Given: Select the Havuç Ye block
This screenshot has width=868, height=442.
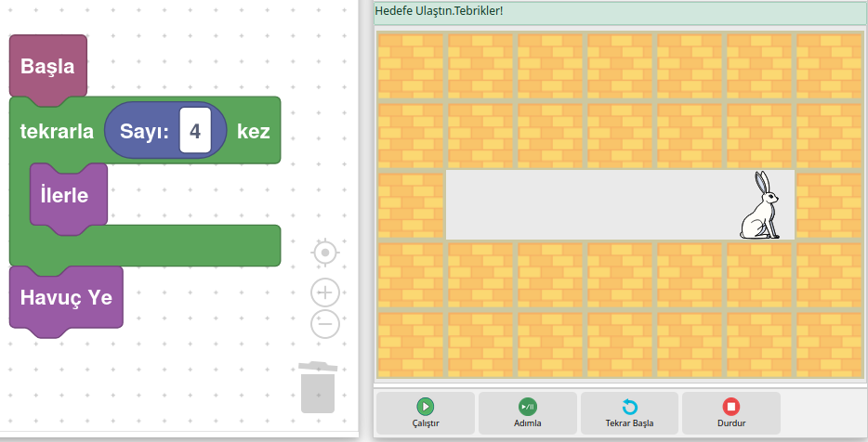Looking at the screenshot, I should tap(66, 298).
